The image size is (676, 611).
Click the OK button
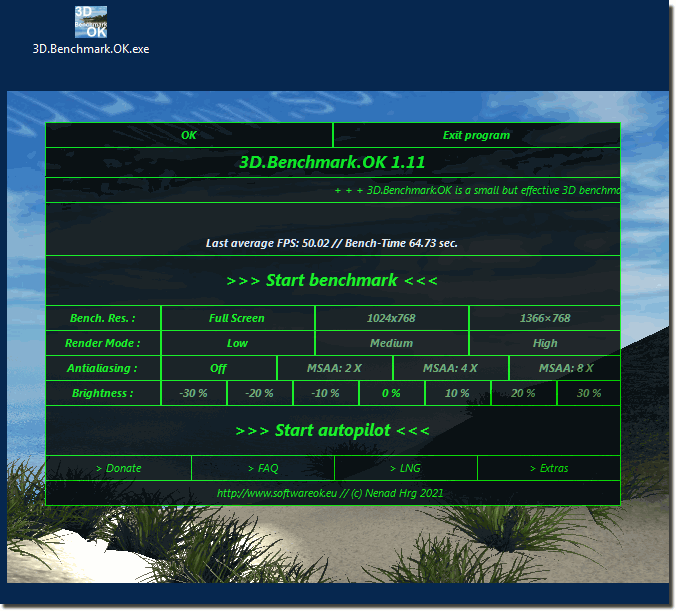(x=189, y=135)
